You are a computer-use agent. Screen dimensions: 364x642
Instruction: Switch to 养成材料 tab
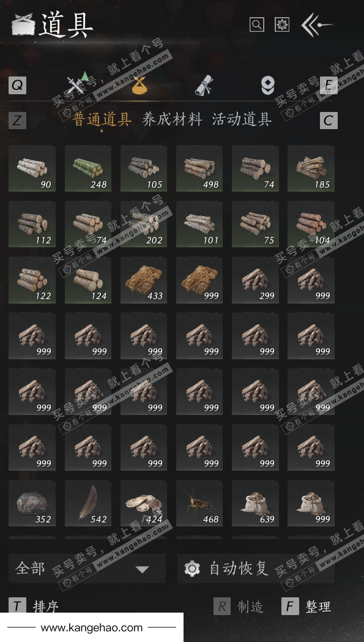(x=172, y=119)
